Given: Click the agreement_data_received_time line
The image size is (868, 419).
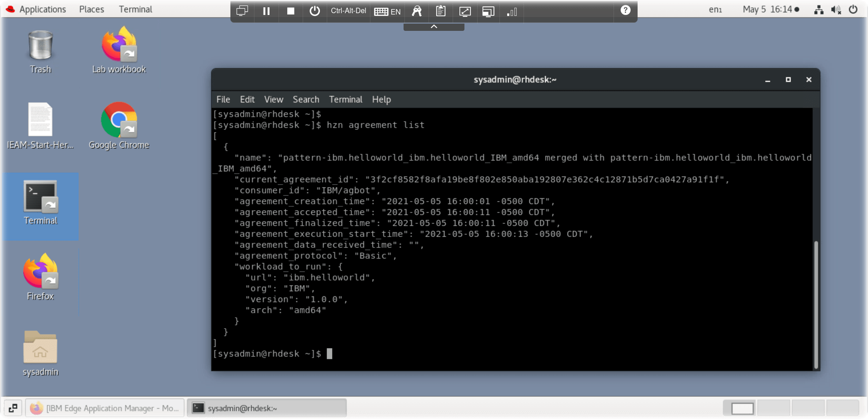Looking at the screenshot, I should tap(329, 245).
